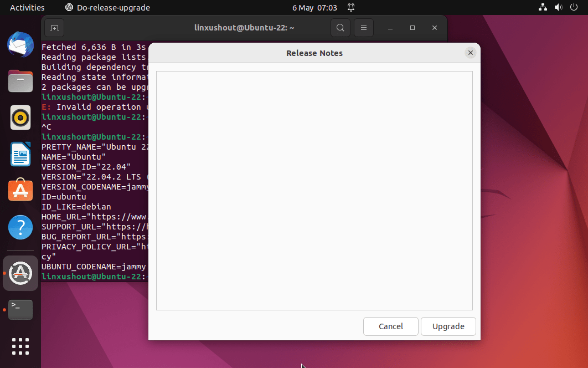
Task: Cancel the Release Notes dialog
Action: click(391, 326)
